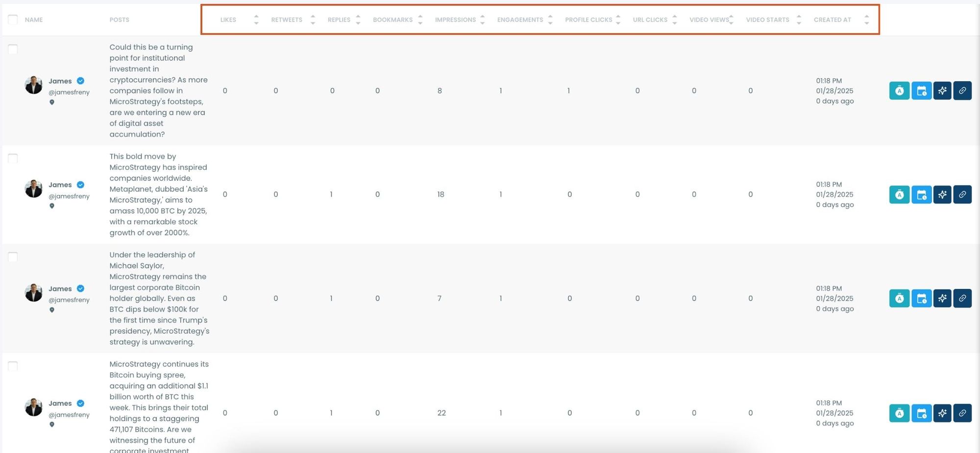Check the select-all checkbox in the header

(13, 20)
